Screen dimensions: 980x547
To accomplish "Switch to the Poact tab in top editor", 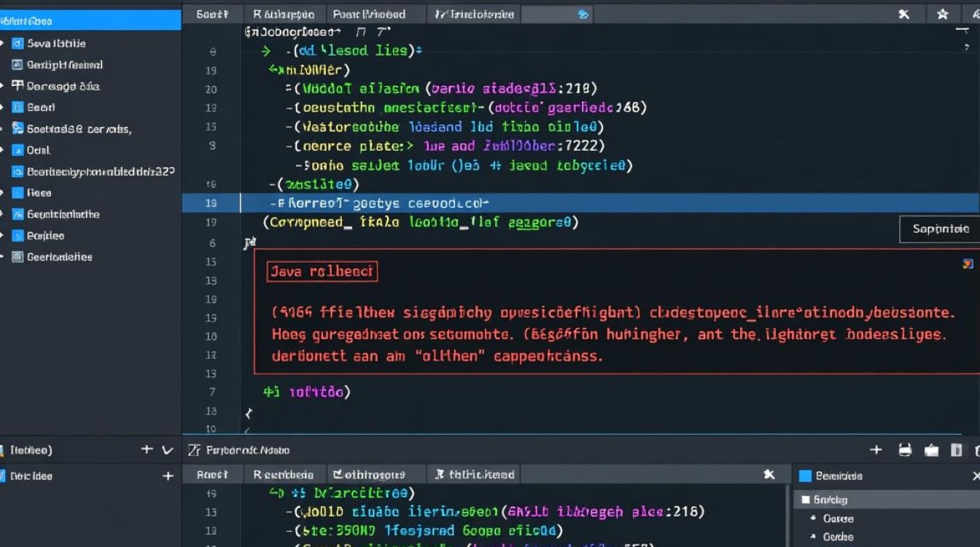I will click(368, 14).
